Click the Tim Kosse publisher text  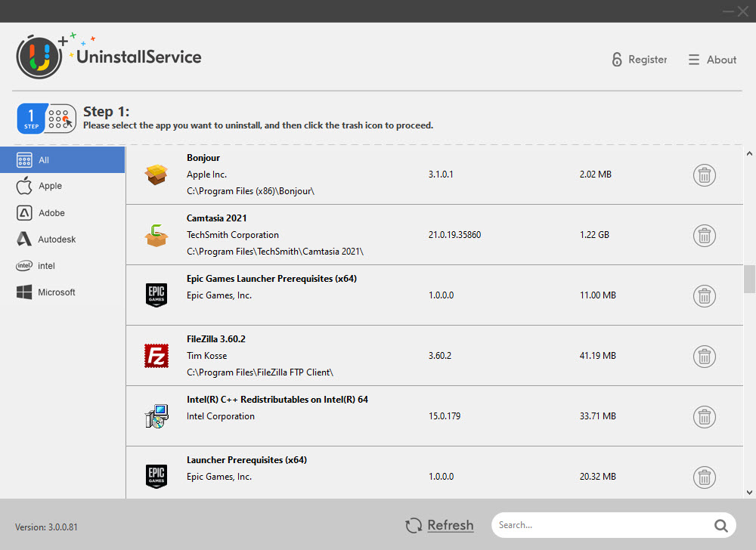coord(206,356)
